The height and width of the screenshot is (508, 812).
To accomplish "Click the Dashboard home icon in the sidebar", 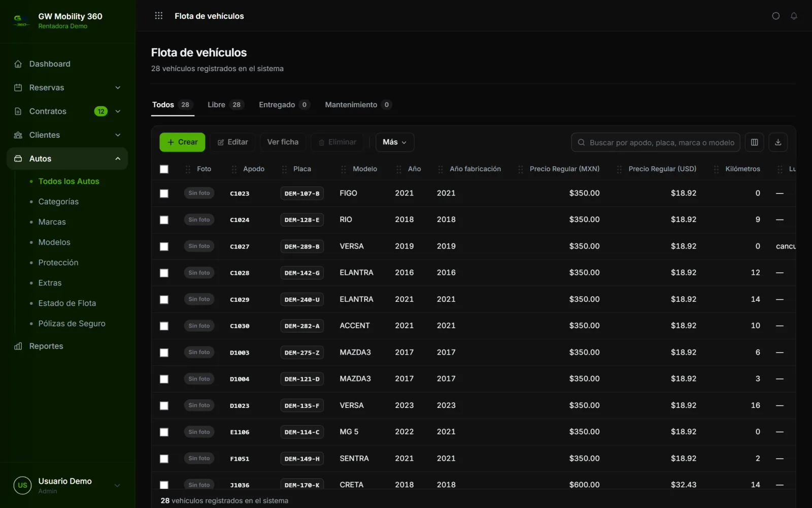I will point(18,64).
